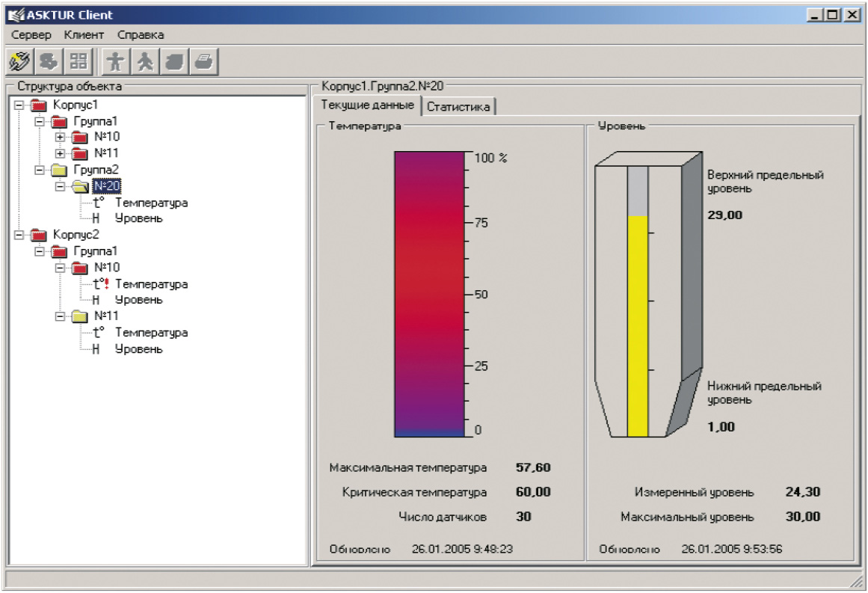Click the walking person toolbar icon

tap(145, 61)
